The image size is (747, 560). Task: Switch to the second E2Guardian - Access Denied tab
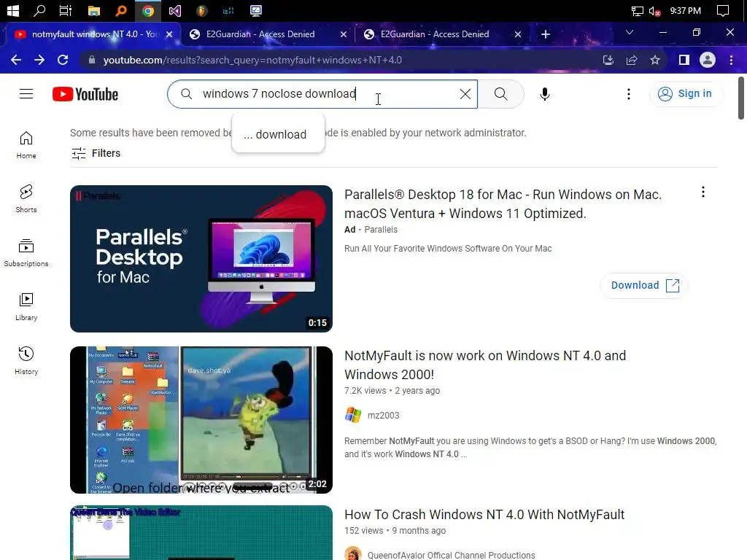(435, 34)
